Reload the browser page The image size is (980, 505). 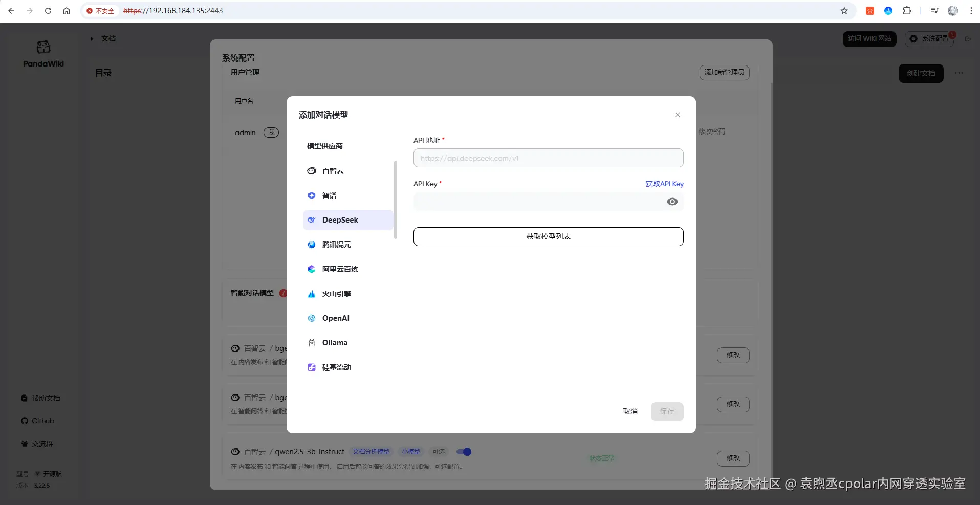[x=48, y=11]
